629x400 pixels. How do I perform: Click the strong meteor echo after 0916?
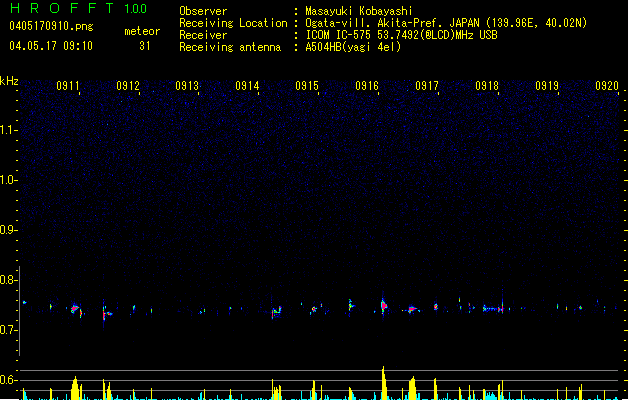pyautogui.click(x=384, y=306)
